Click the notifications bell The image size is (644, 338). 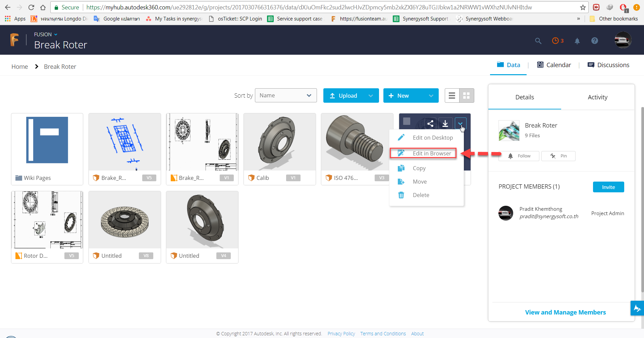(577, 41)
